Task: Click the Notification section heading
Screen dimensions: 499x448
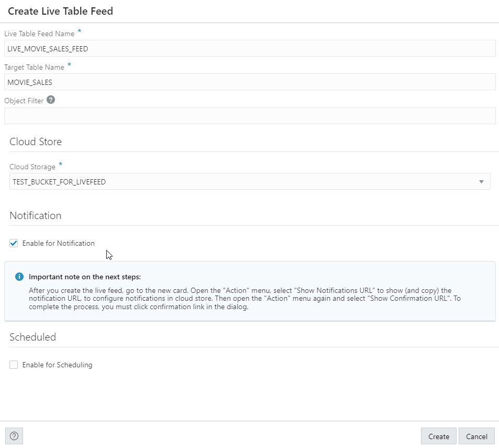Action: tap(36, 215)
